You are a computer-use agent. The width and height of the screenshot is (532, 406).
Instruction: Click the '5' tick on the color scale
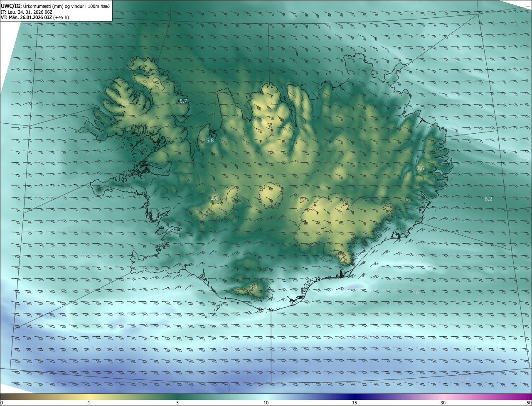(x=177, y=403)
